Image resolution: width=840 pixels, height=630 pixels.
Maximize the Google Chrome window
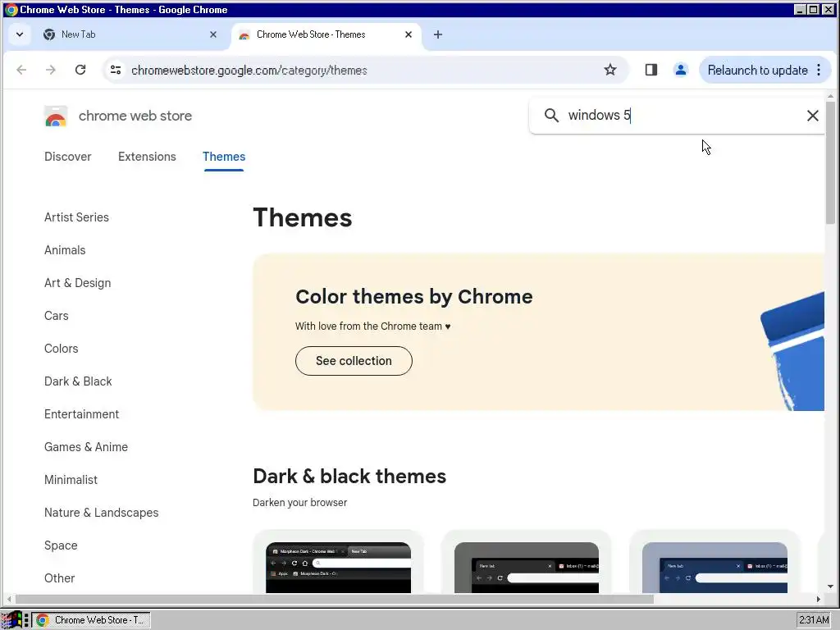[813, 10]
